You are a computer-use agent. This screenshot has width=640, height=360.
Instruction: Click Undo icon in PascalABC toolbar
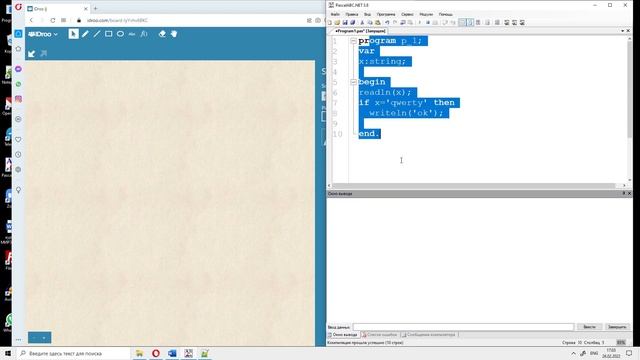tap(387, 22)
